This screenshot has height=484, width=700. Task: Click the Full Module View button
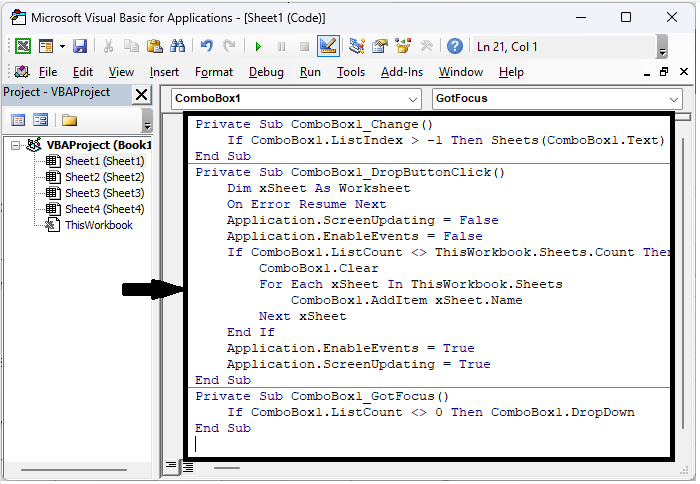[x=188, y=467]
